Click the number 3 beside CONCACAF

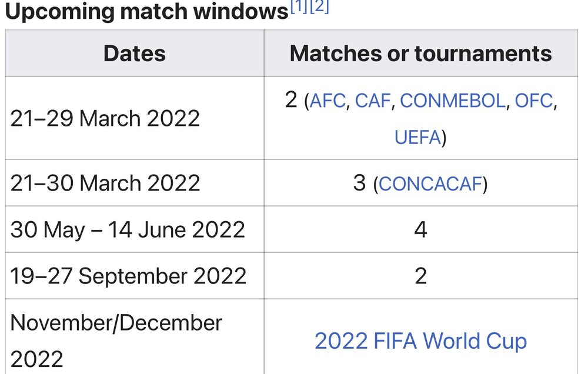[360, 183]
